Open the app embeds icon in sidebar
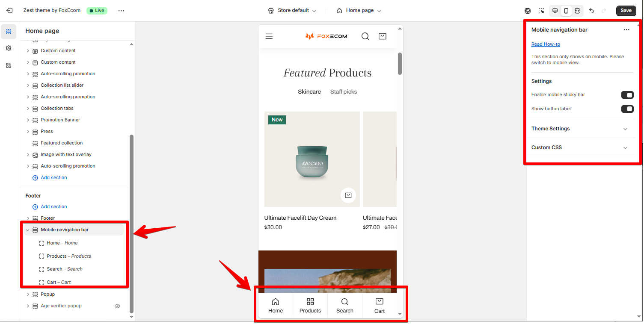 [x=9, y=65]
